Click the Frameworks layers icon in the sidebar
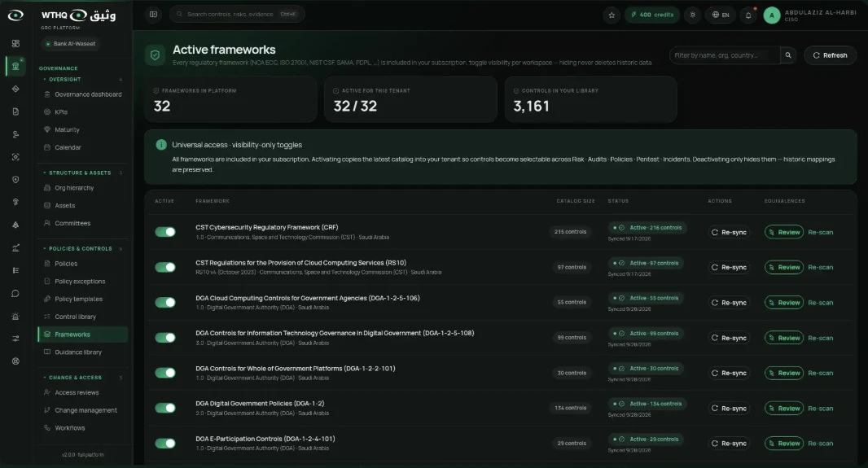This screenshot has width=868, height=468. pyautogui.click(x=47, y=335)
